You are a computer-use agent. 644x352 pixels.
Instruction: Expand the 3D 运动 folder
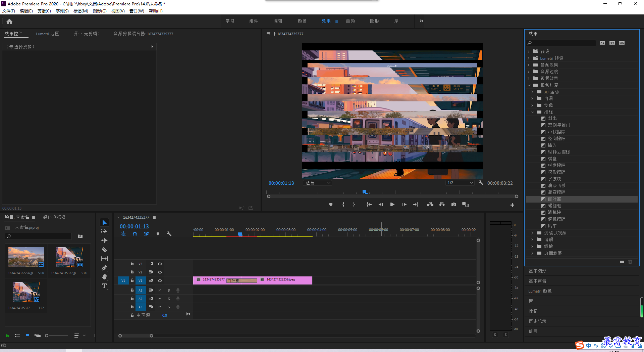click(532, 92)
